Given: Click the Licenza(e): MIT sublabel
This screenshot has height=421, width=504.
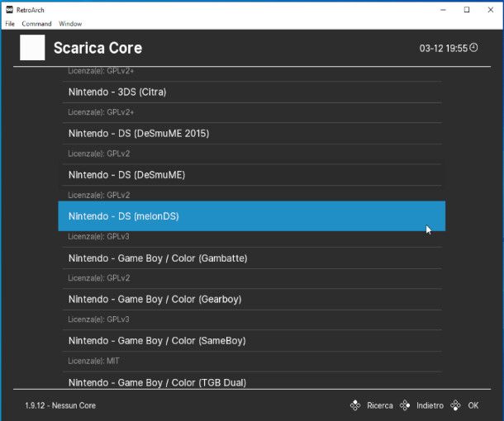Looking at the screenshot, I should tap(93, 361).
